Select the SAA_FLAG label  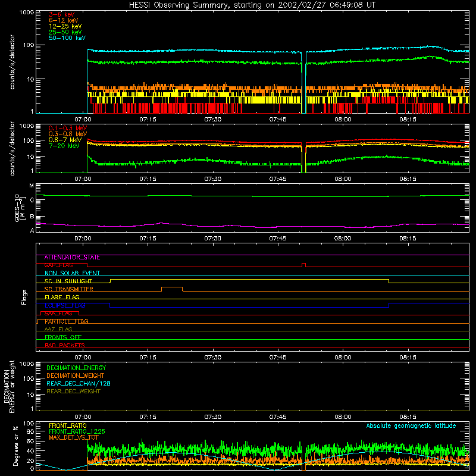point(58,314)
